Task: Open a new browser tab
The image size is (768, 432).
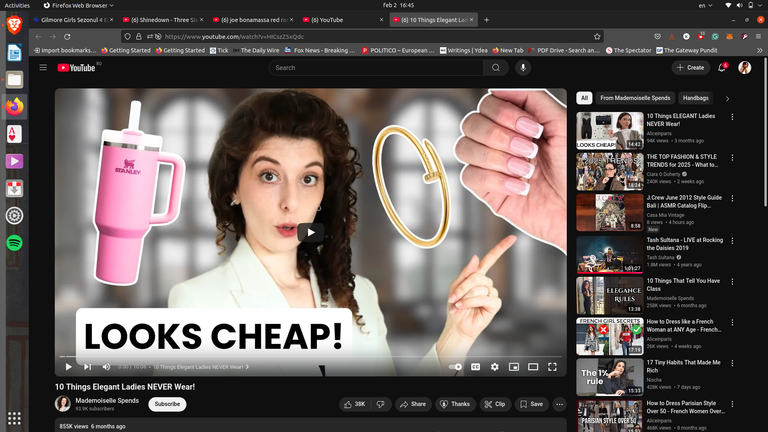Action: pyautogui.click(x=486, y=20)
